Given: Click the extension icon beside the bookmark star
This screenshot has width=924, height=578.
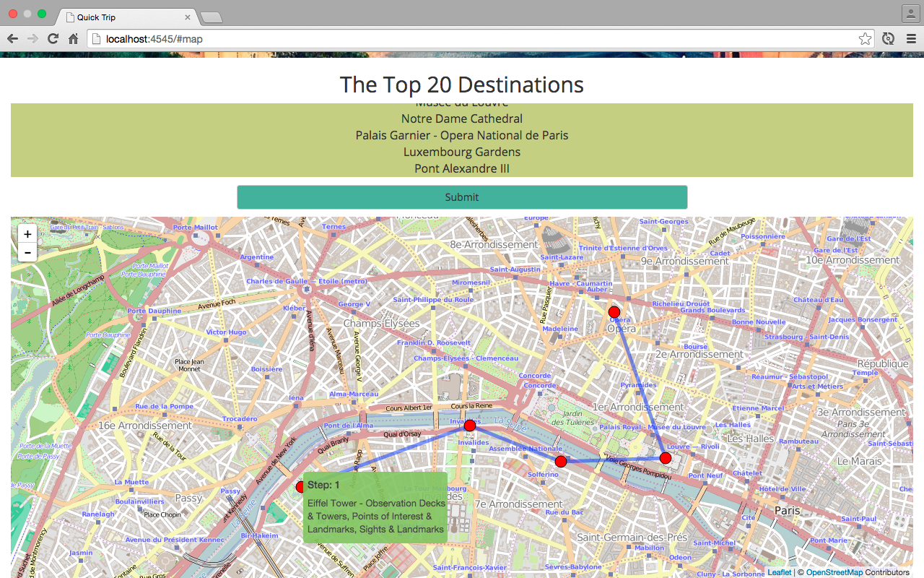Looking at the screenshot, I should [889, 39].
